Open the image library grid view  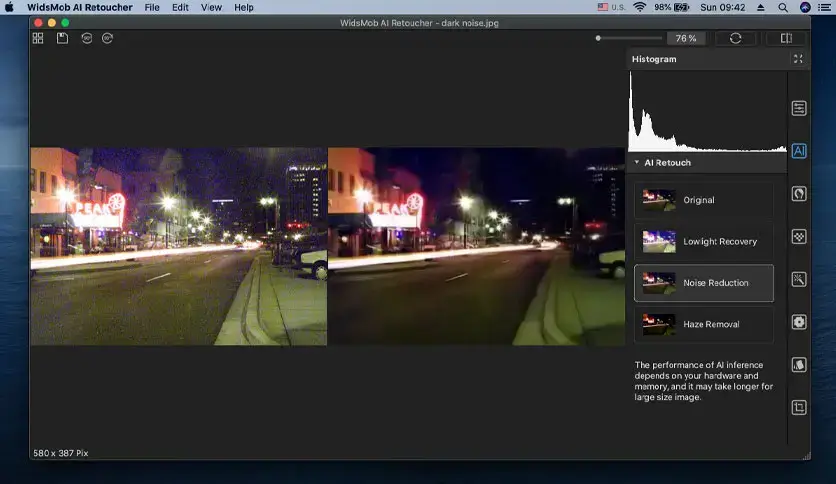(x=38, y=38)
